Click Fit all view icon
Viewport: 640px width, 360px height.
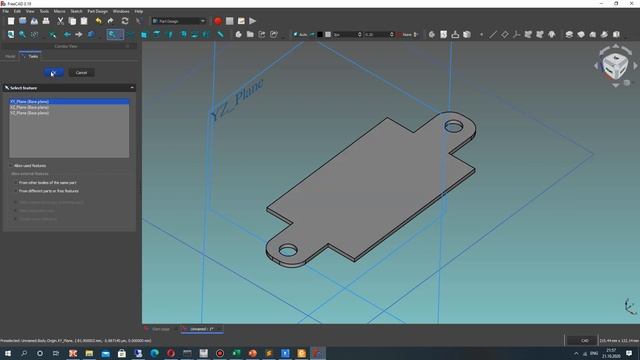click(11, 35)
